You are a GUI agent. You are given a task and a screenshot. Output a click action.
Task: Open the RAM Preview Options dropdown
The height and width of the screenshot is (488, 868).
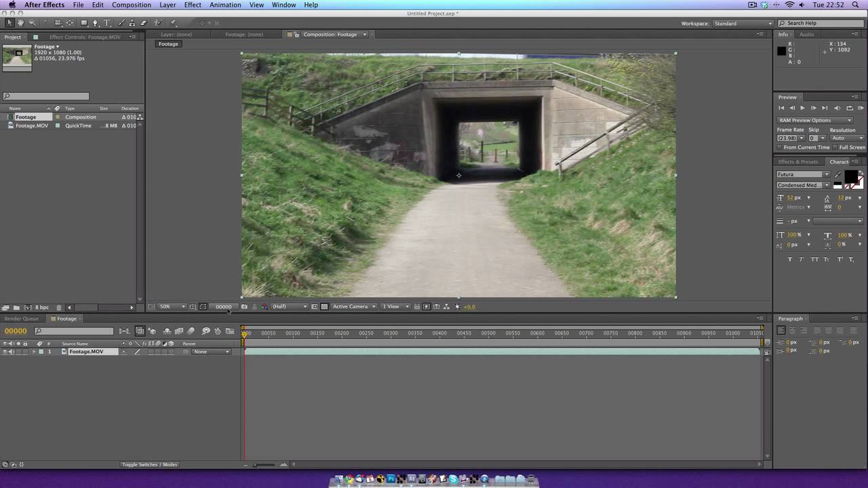(814, 120)
